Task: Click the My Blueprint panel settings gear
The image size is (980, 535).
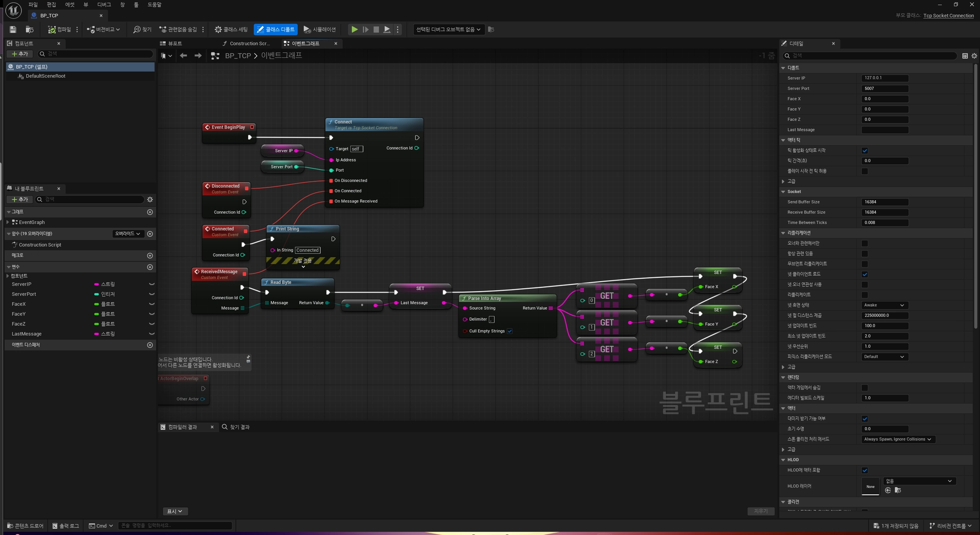Action: [150, 199]
